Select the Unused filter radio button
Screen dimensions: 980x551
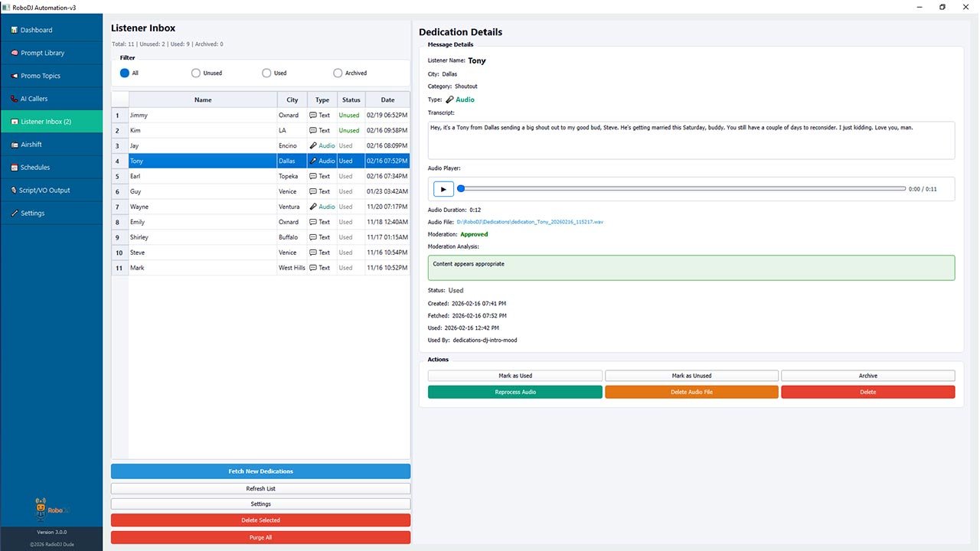point(196,73)
